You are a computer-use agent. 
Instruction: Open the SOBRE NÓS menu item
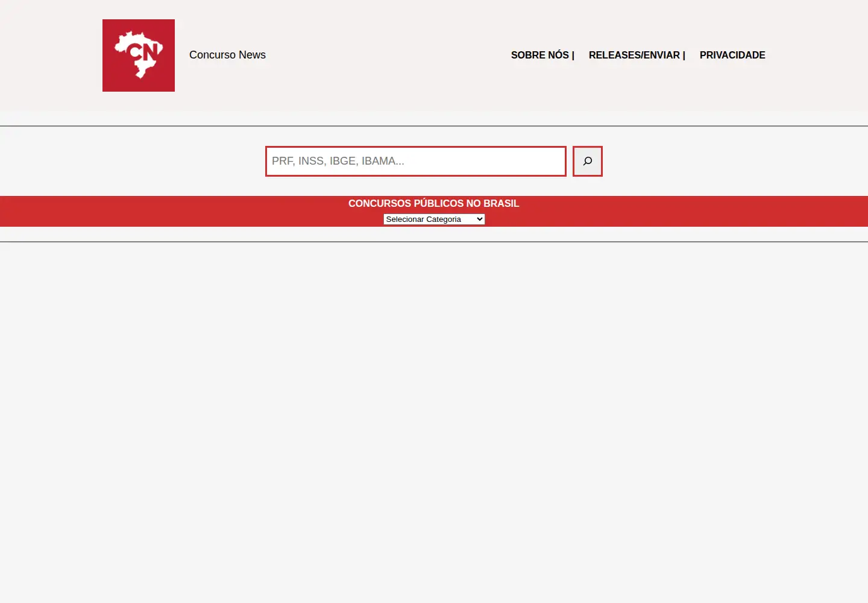point(542,55)
